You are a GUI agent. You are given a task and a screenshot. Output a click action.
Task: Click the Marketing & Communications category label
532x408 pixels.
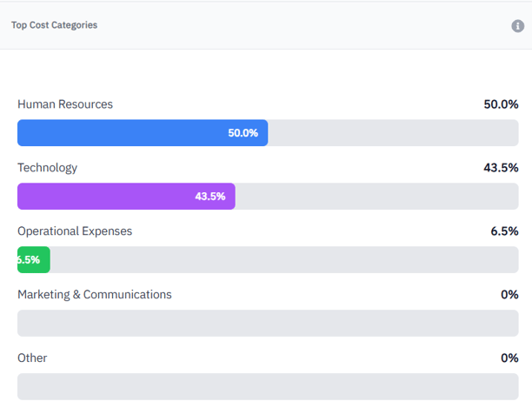pos(95,295)
